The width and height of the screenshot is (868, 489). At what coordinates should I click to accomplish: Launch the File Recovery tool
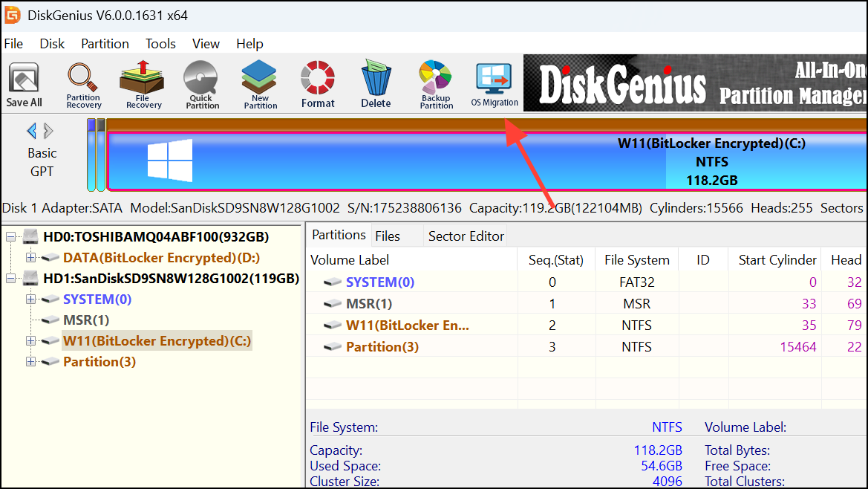(x=143, y=85)
